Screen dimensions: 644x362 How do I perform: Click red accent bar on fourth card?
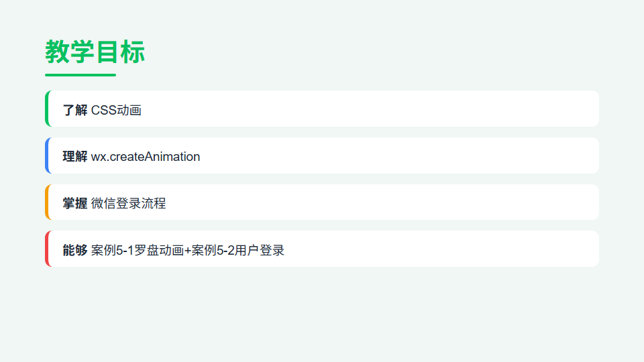(x=47, y=249)
